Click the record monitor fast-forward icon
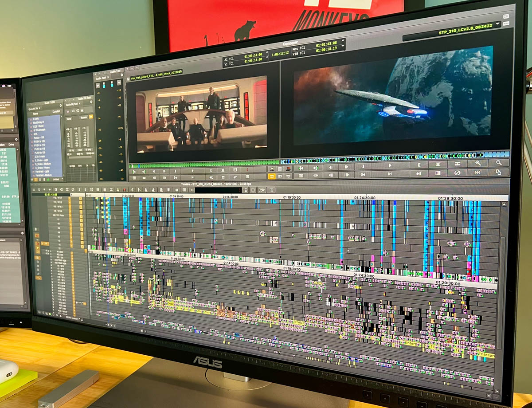Image resolution: width=532 pixels, height=408 pixels. coord(346,174)
